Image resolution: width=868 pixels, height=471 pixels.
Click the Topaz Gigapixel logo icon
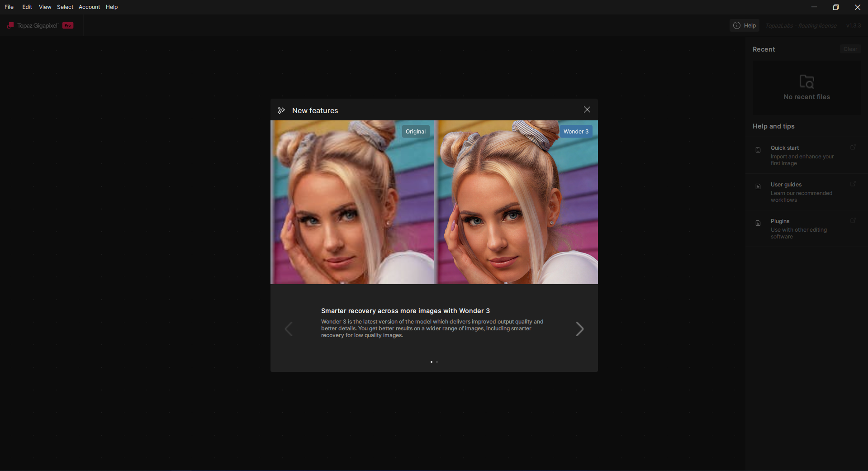point(10,25)
